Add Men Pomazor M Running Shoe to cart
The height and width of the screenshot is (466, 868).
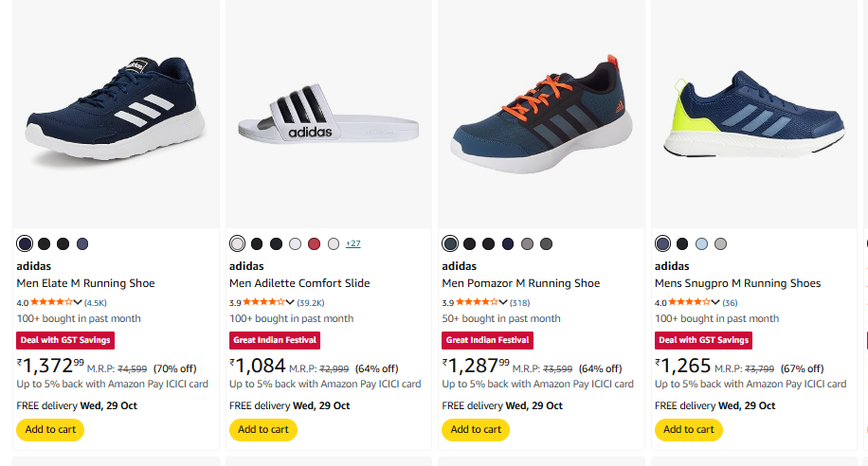pyautogui.click(x=476, y=429)
